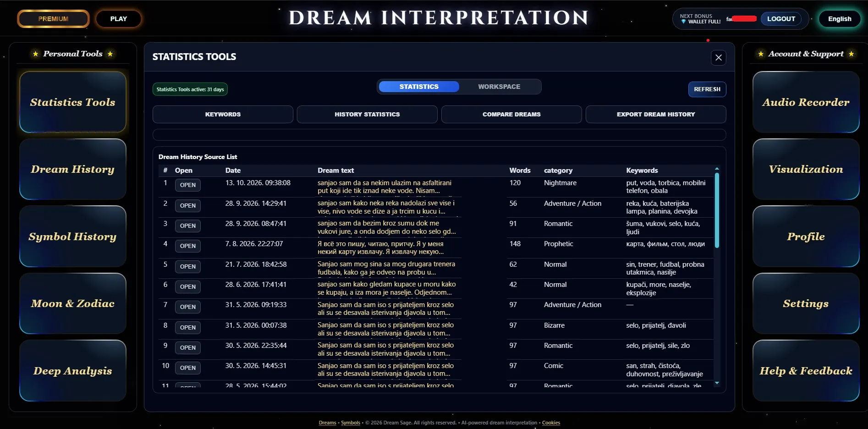Open the Deep Analysis tool
This screenshot has height=429, width=868.
(73, 371)
